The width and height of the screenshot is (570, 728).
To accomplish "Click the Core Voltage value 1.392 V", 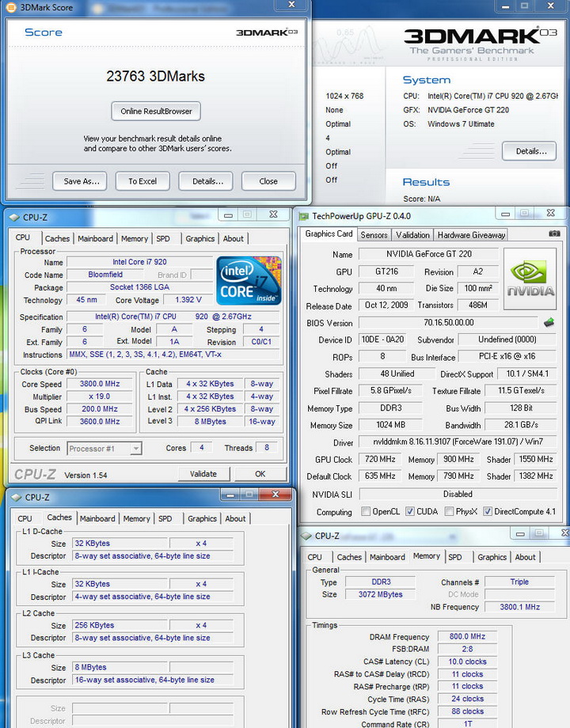I will [188, 300].
